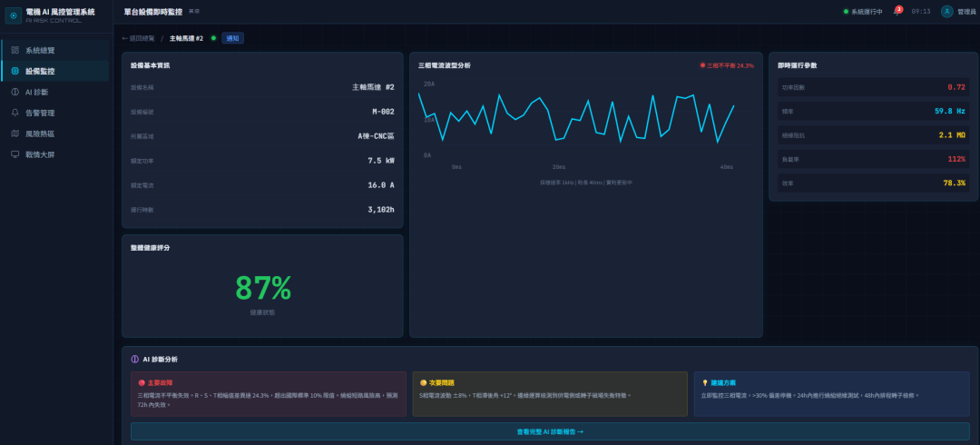The image size is (980, 445).
Task: Click the 功率因數 value 0.72
Action: pos(956,87)
